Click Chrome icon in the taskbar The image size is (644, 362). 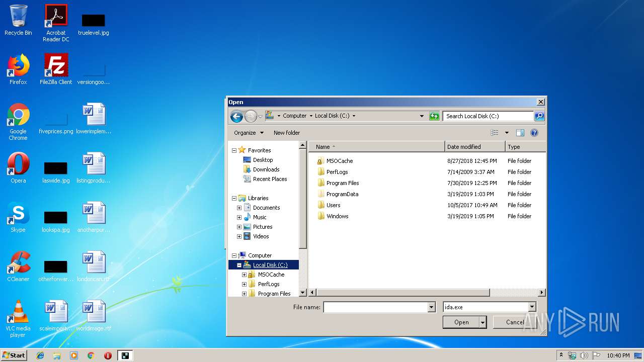(x=91, y=355)
